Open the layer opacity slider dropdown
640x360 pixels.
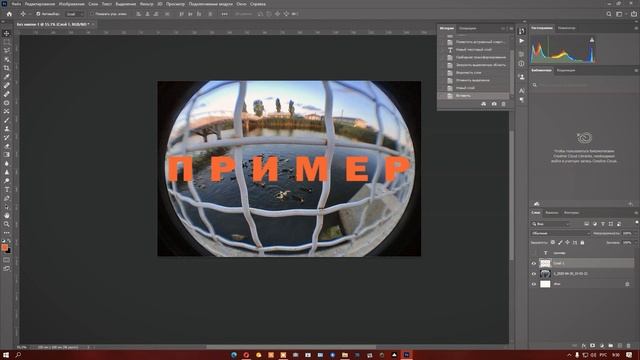point(635,233)
